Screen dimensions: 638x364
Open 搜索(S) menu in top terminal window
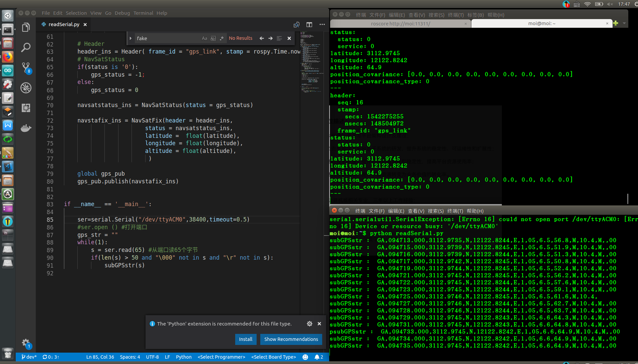pyautogui.click(x=436, y=15)
